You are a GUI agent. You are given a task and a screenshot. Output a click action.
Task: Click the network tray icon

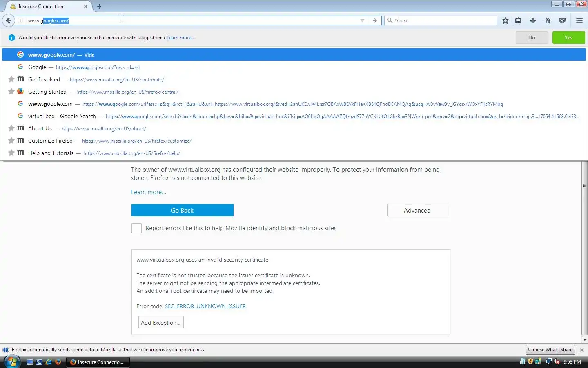(x=548, y=361)
